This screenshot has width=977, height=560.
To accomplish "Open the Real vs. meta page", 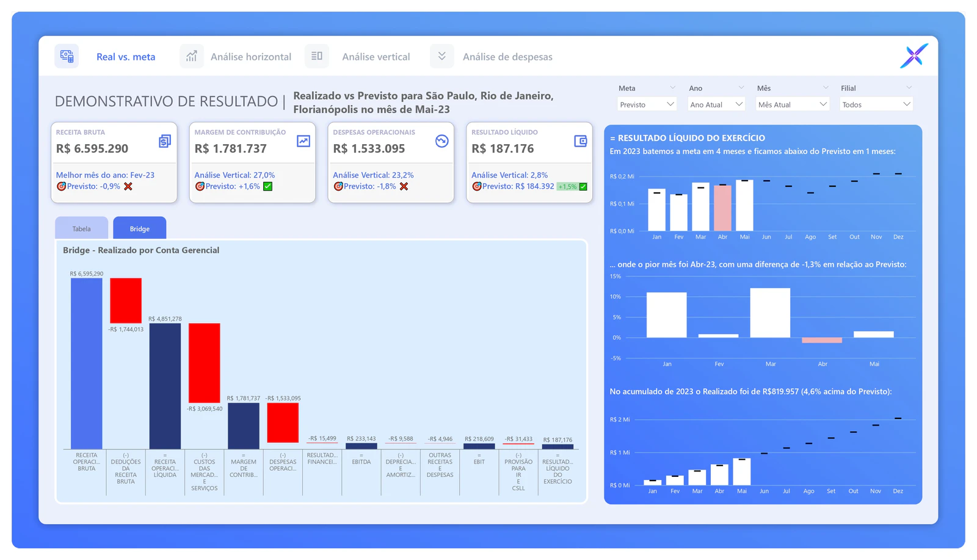I will tap(126, 57).
